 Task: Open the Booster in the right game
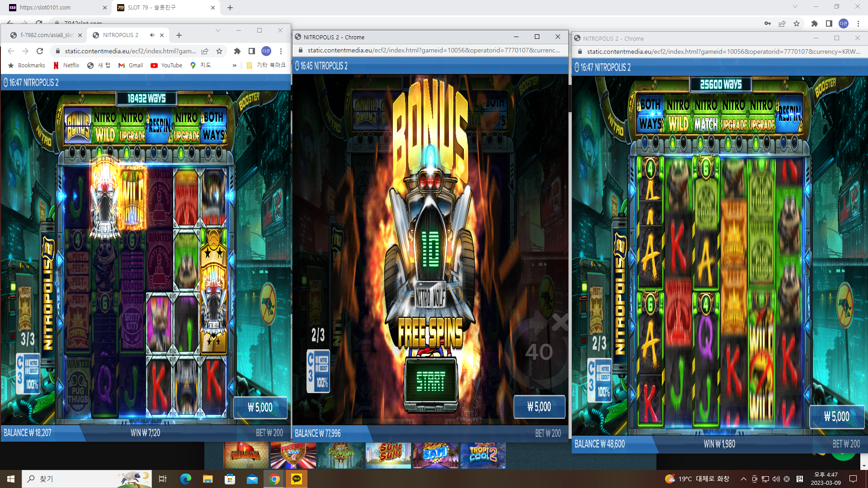pyautogui.click(x=826, y=88)
